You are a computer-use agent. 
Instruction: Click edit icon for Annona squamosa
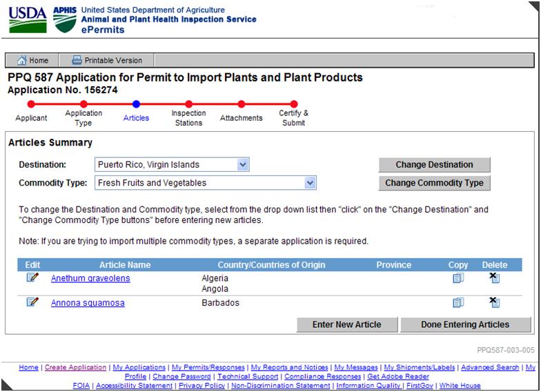click(32, 302)
